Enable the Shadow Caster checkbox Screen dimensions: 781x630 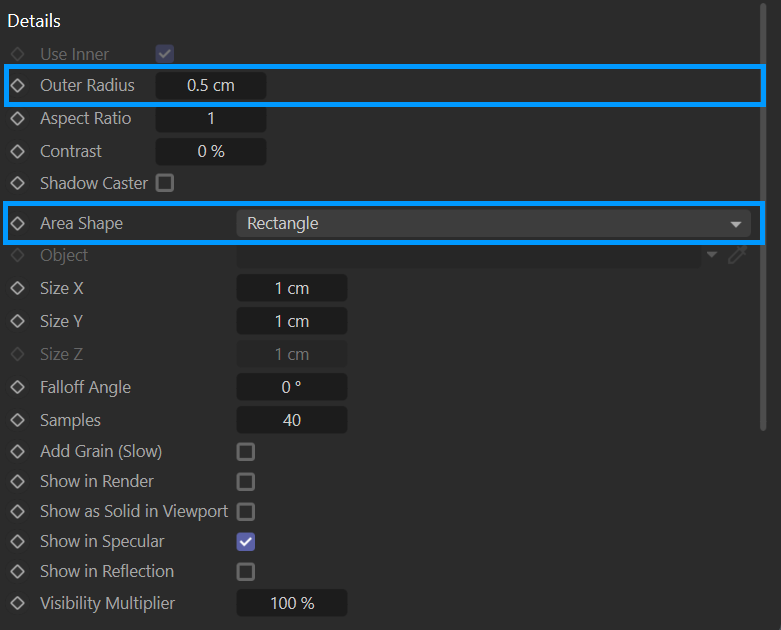tap(165, 183)
